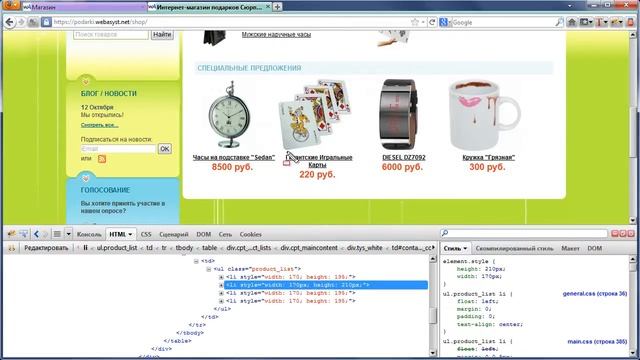Open Часы на подставке "Sedan" product link
Viewport: 640px width, 360px height.
234,158
